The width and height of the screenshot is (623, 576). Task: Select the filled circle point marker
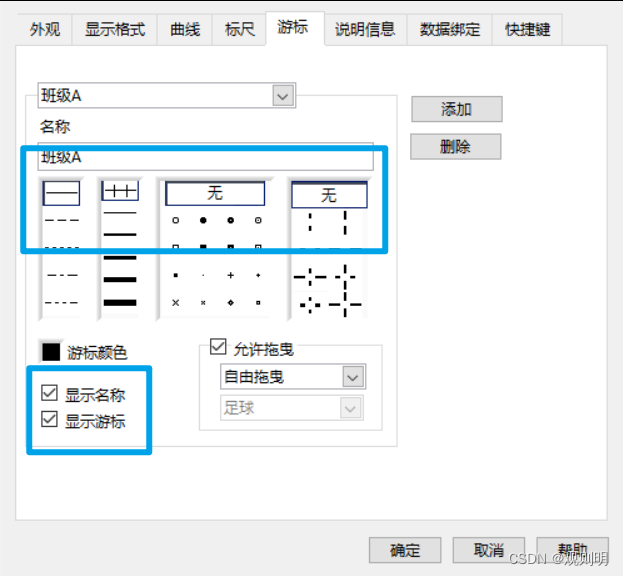point(203,220)
